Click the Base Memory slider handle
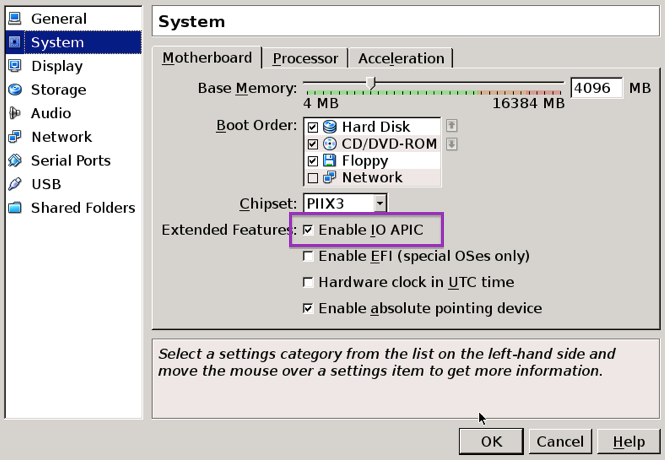This screenshot has height=460, width=665. pyautogui.click(x=370, y=84)
